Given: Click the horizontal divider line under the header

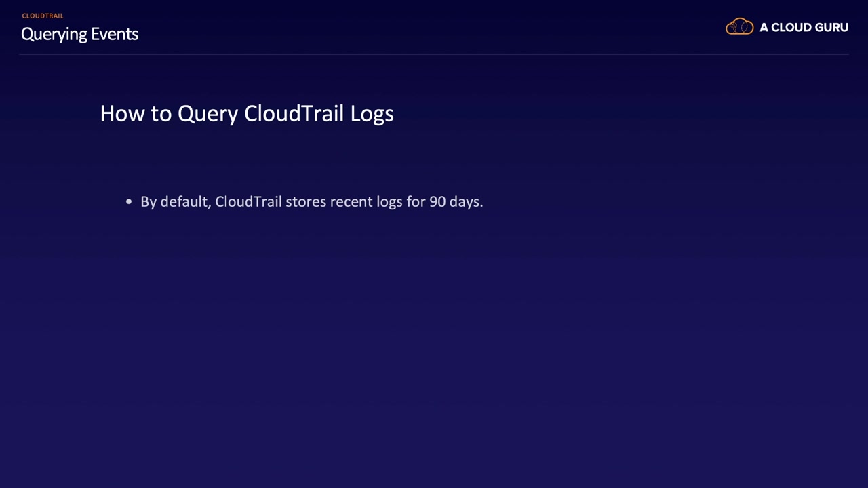Looking at the screenshot, I should point(434,54).
